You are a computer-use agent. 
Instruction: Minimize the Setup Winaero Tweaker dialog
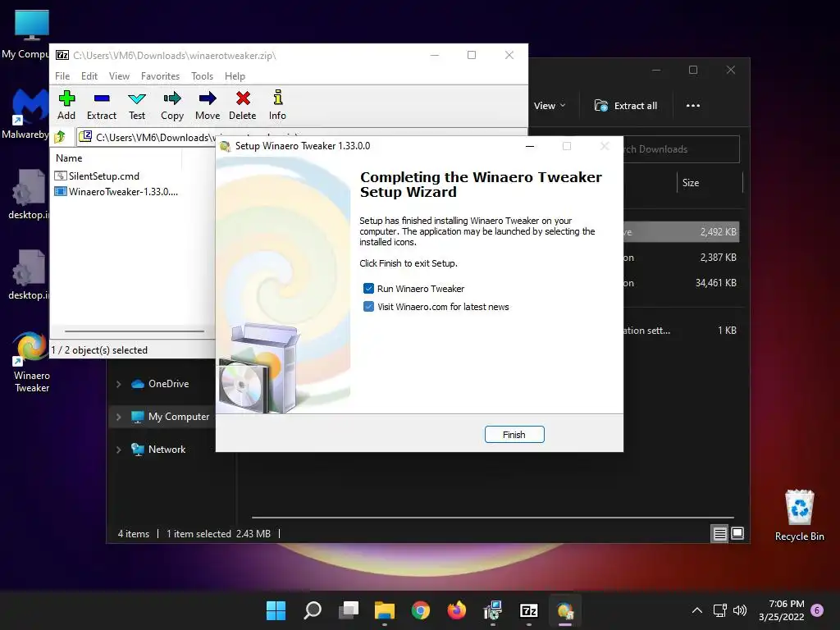tap(530, 146)
